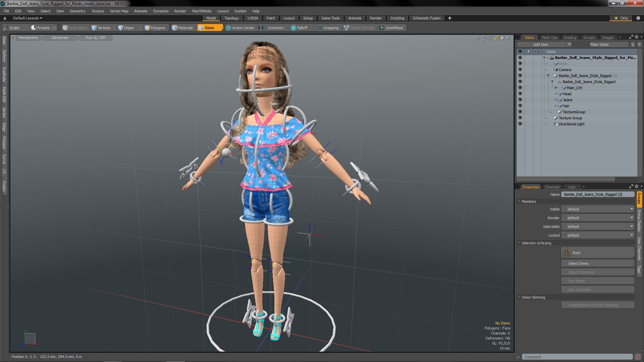Open the Selectable default dropdown
Image resolution: width=644 pixels, height=362 pixels.
tap(598, 227)
